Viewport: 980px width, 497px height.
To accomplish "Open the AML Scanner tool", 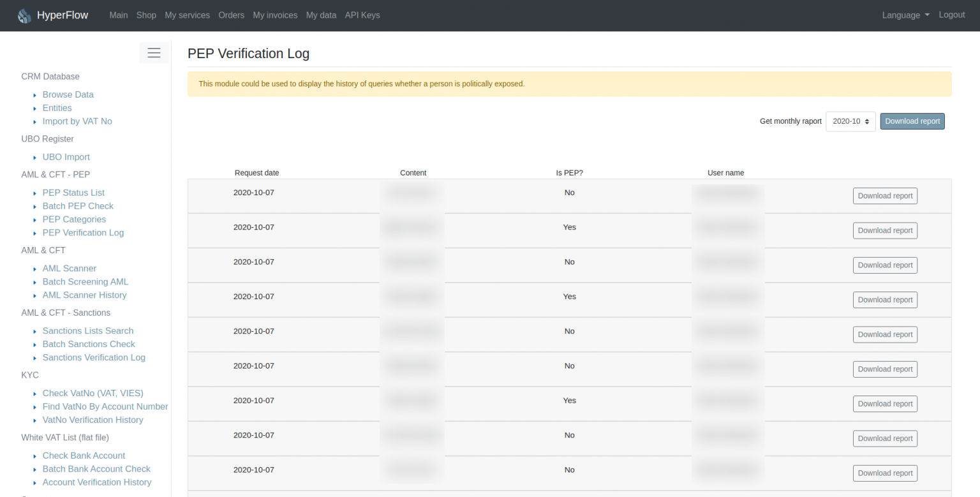I will 69,268.
